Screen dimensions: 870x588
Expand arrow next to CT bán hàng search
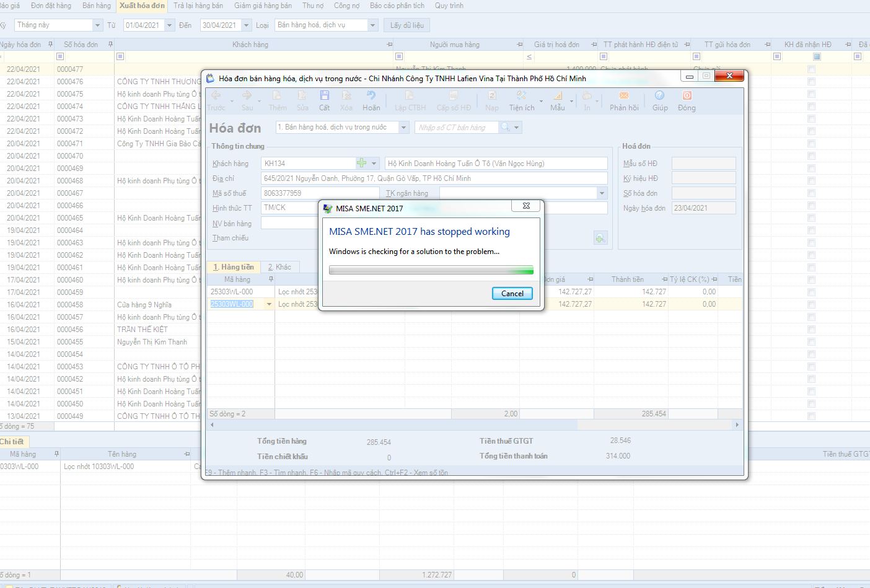tap(517, 127)
